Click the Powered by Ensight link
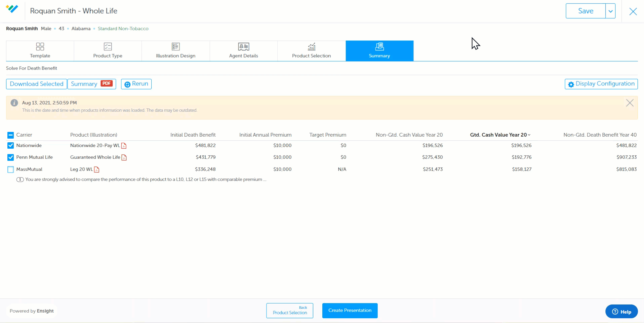Viewport: 644px width, 323px height. [32, 311]
